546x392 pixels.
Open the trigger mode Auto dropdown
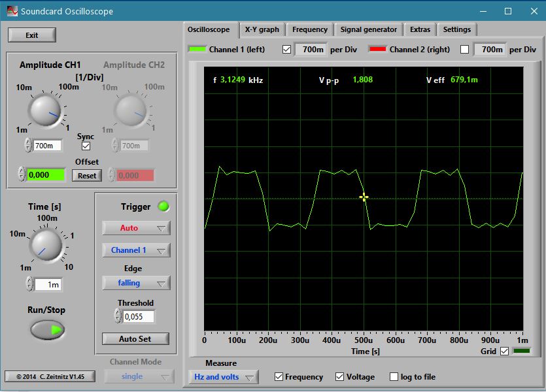(136, 228)
